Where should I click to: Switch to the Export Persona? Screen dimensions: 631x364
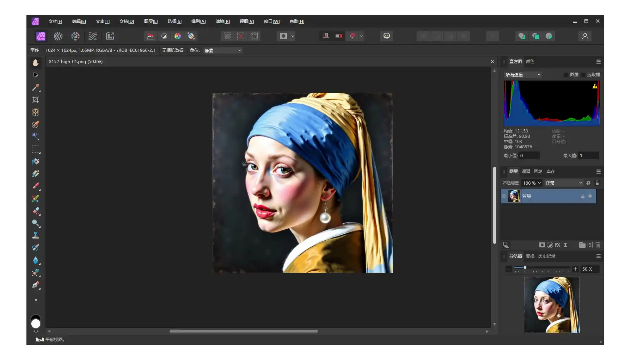[110, 36]
